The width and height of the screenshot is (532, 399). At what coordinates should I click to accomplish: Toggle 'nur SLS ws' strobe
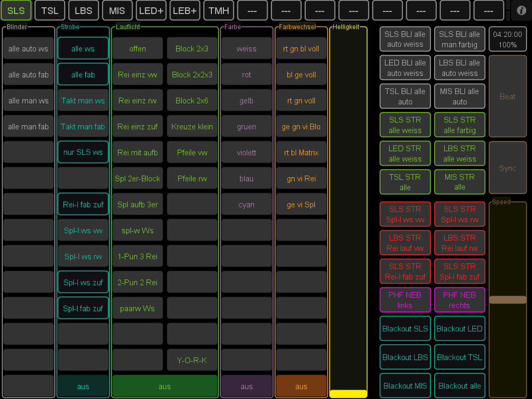(x=83, y=153)
